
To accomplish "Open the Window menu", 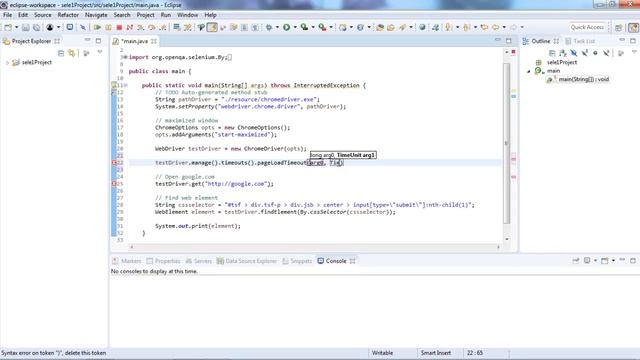I will point(187,15).
